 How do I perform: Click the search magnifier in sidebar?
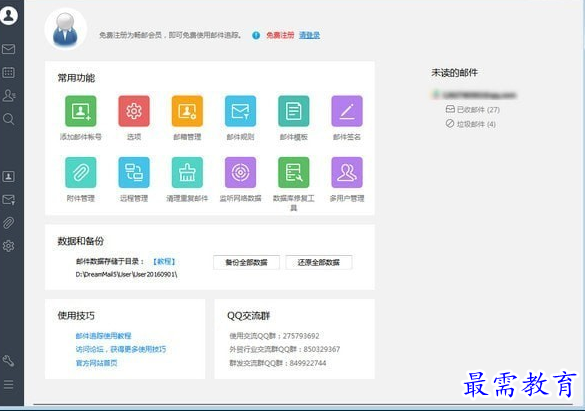coord(8,119)
